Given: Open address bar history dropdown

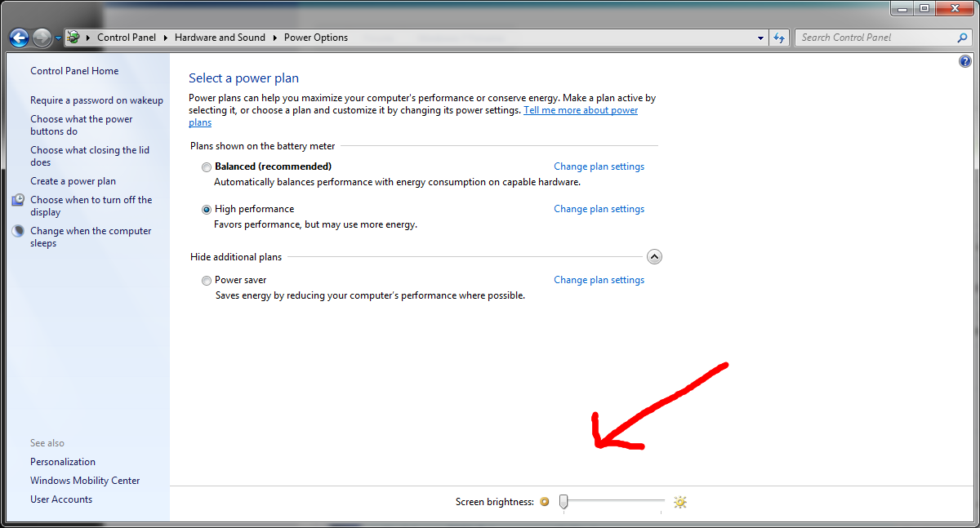Looking at the screenshot, I should pos(761,38).
